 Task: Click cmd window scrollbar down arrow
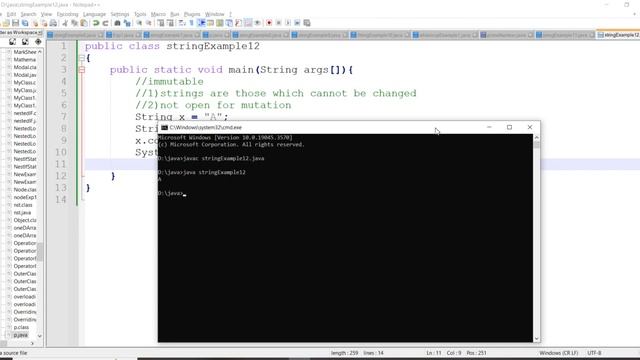[x=537, y=339]
